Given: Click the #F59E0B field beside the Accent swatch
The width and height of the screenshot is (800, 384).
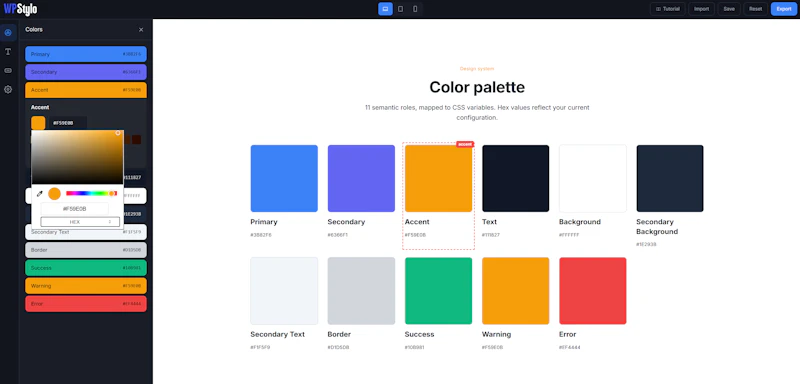Looking at the screenshot, I should [x=67, y=123].
